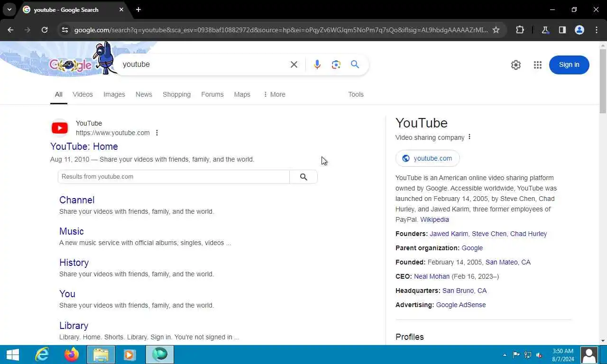
Task: Switch to Images results tab
Action: (x=114, y=94)
